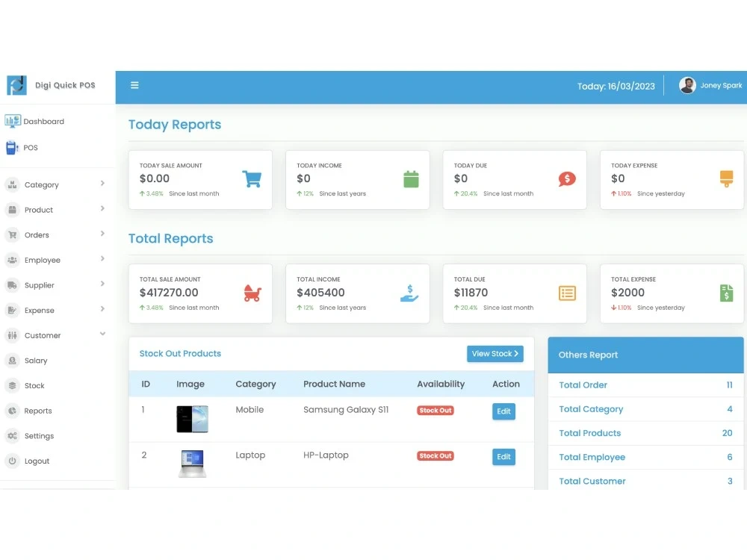Click the red cart icon on Total Sale Amount
Image resolution: width=747 pixels, height=560 pixels.
(x=252, y=293)
